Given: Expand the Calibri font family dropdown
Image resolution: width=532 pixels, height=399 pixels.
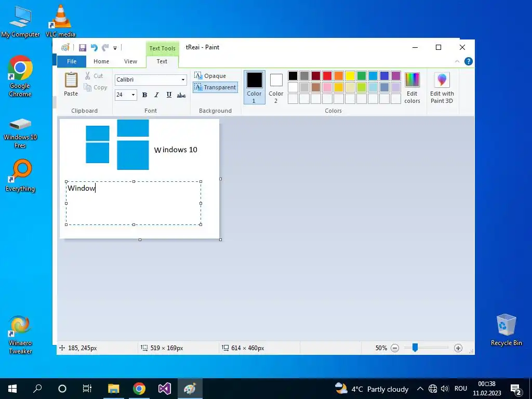Looking at the screenshot, I should click(x=183, y=79).
